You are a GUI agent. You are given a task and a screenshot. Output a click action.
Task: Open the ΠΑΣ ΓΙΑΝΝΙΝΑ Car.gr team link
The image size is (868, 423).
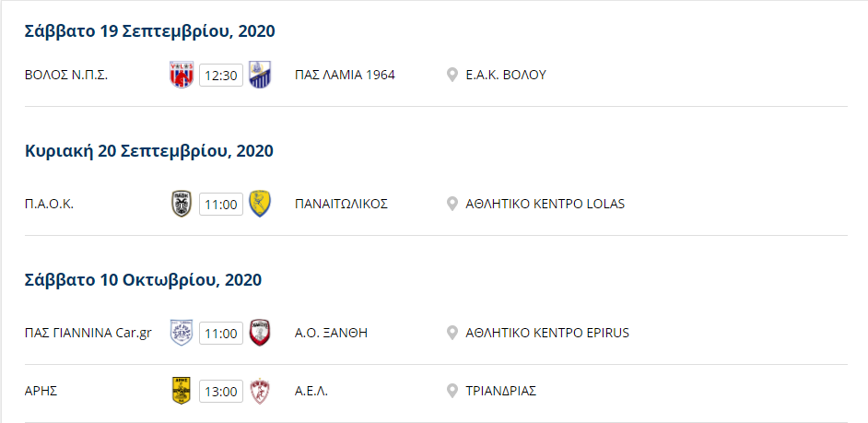point(88,334)
